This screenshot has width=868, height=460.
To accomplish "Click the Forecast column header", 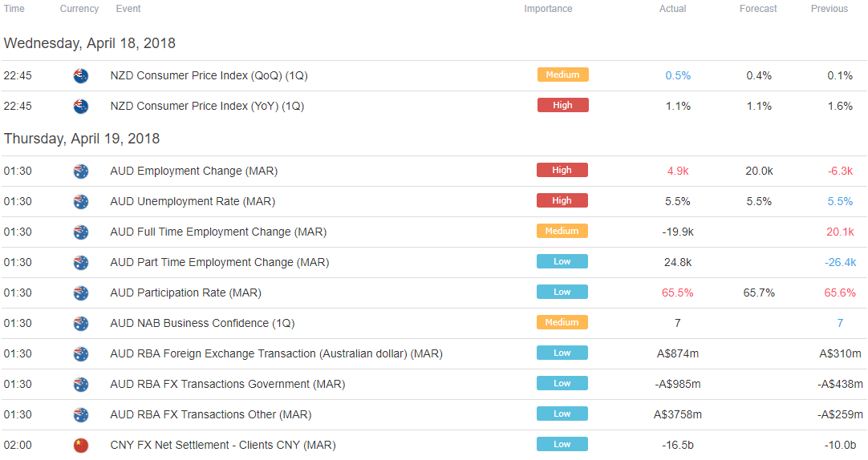I will [x=758, y=9].
